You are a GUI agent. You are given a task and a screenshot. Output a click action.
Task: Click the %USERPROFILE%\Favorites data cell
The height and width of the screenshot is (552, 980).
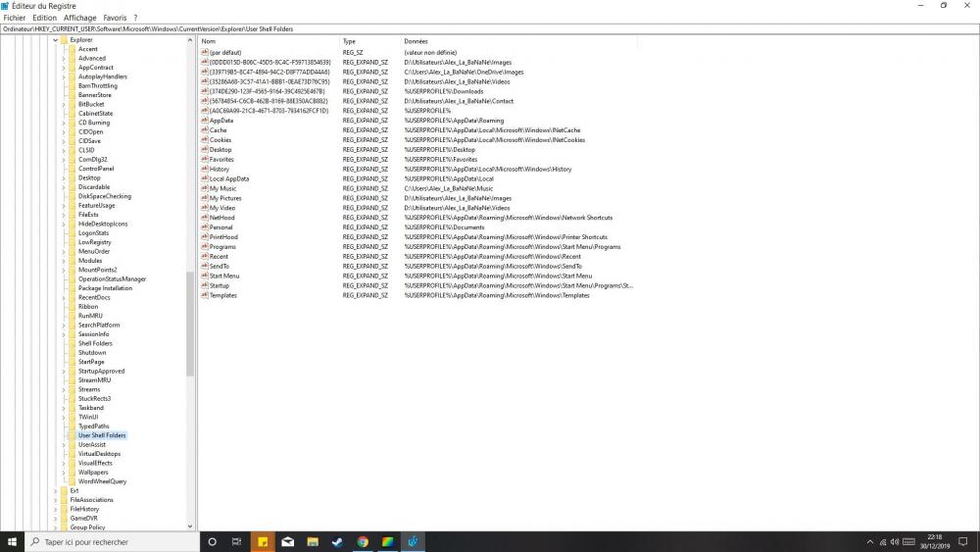click(x=441, y=160)
